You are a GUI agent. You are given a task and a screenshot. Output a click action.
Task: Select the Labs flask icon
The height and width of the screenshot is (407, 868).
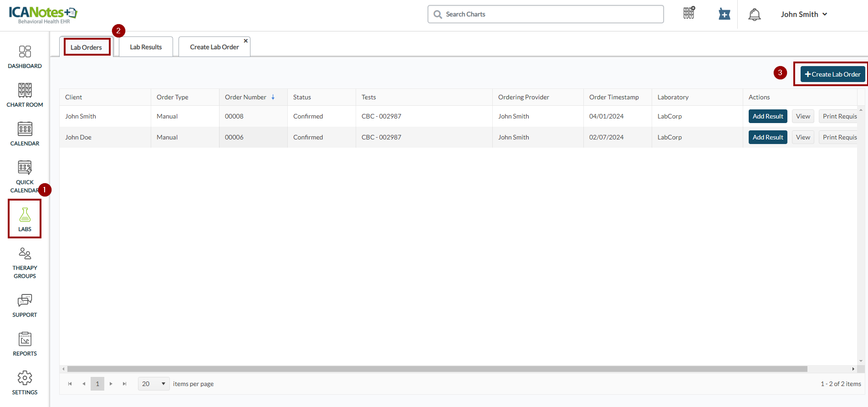[x=25, y=219]
